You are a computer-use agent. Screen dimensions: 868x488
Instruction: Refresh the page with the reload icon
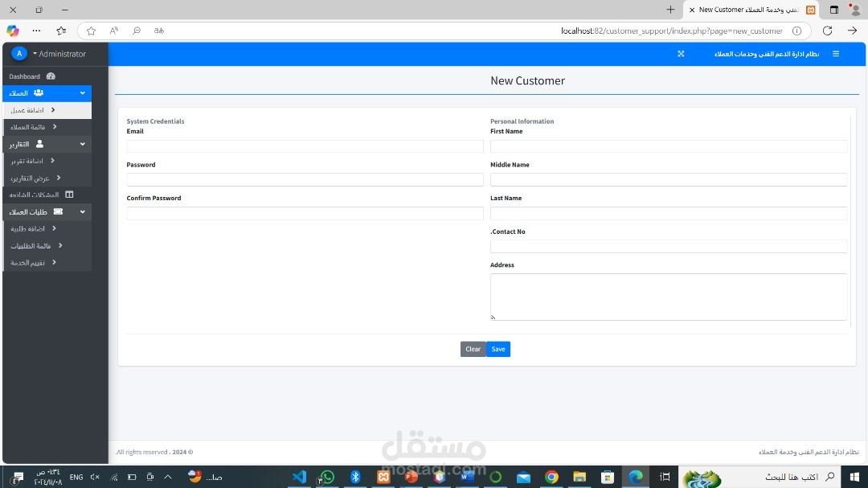pyautogui.click(x=827, y=31)
